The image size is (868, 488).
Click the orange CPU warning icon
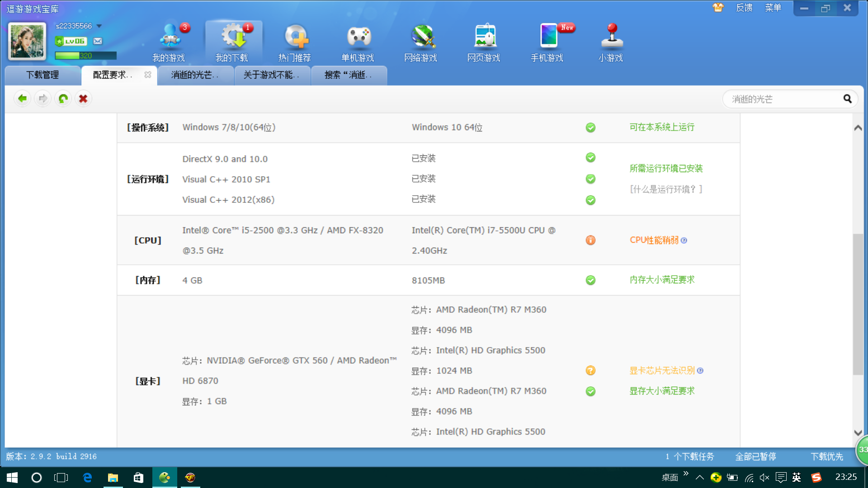pos(590,240)
